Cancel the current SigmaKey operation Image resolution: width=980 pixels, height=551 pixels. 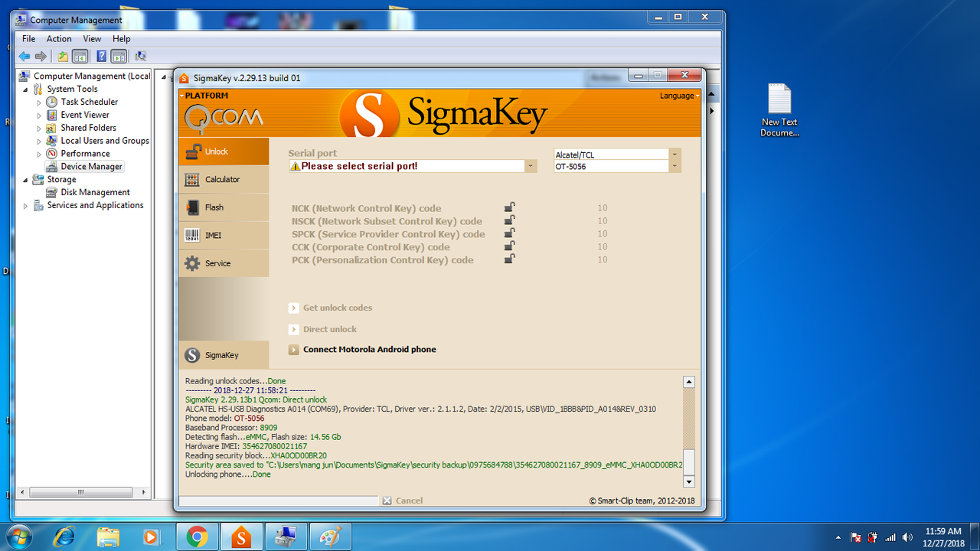(x=403, y=500)
